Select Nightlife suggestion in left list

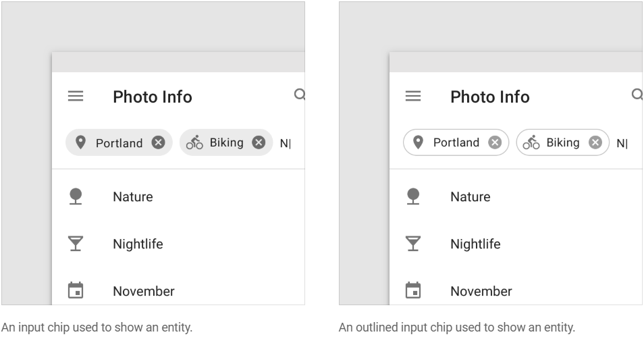pyautogui.click(x=178, y=244)
